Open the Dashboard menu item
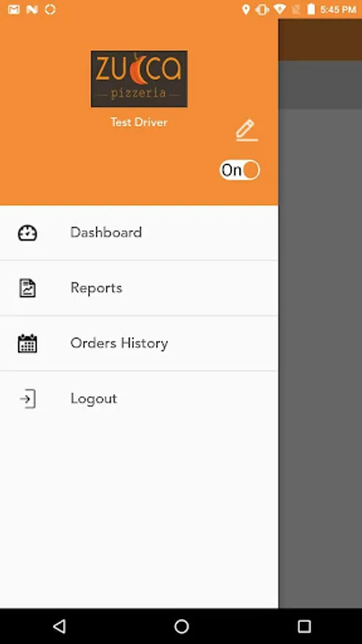The image size is (362, 644). click(x=139, y=233)
